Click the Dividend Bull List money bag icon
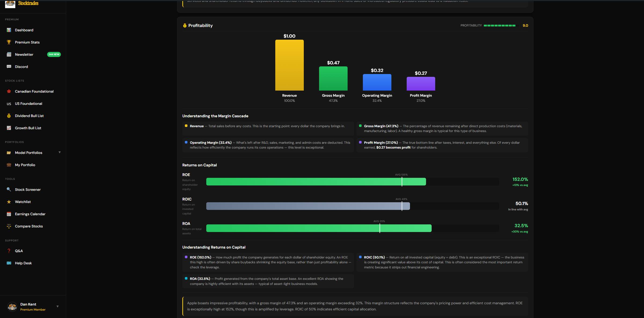 pyautogui.click(x=9, y=116)
